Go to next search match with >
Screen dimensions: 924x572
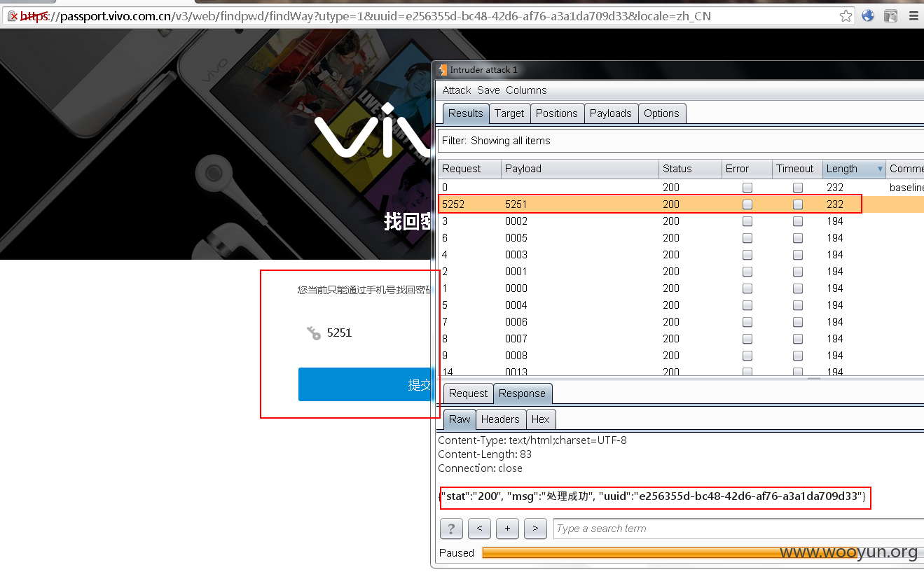(x=535, y=529)
